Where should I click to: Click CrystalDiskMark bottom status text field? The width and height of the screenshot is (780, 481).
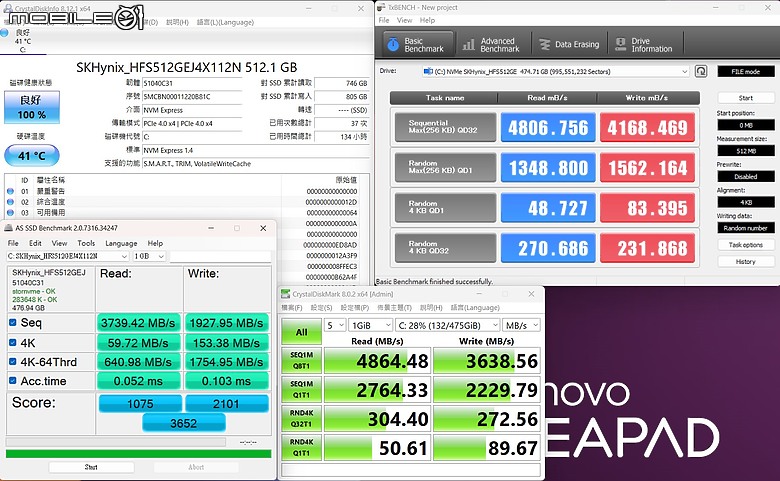coord(411,470)
